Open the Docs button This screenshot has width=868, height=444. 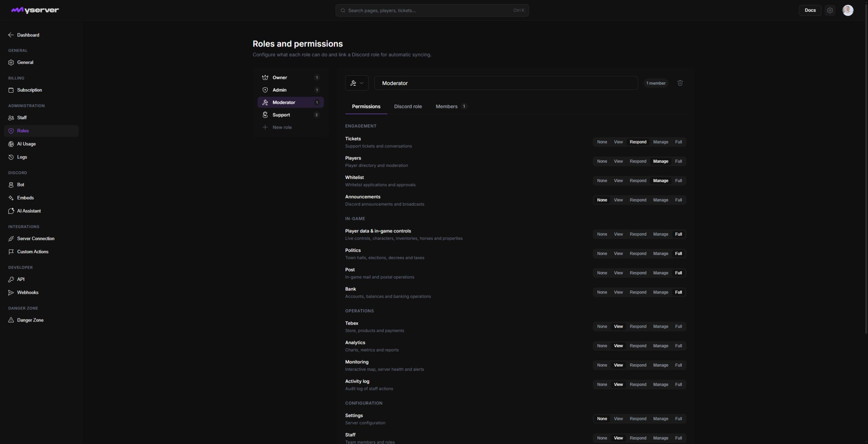click(810, 10)
